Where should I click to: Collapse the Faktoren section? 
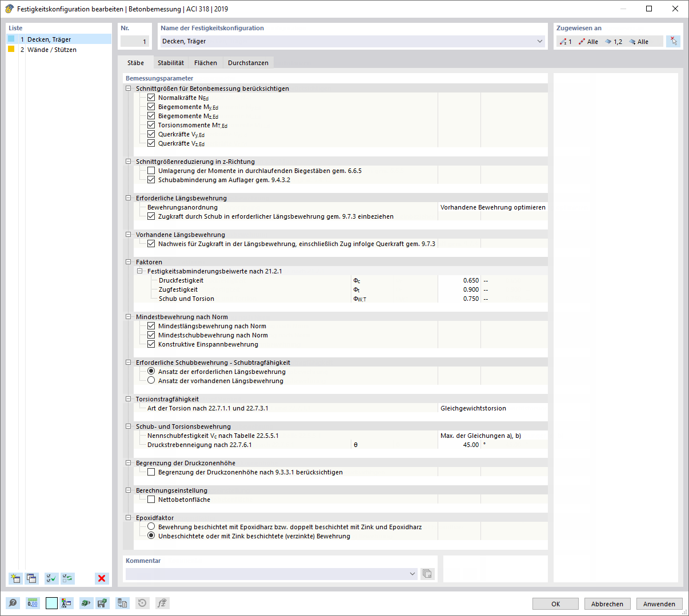click(x=129, y=262)
